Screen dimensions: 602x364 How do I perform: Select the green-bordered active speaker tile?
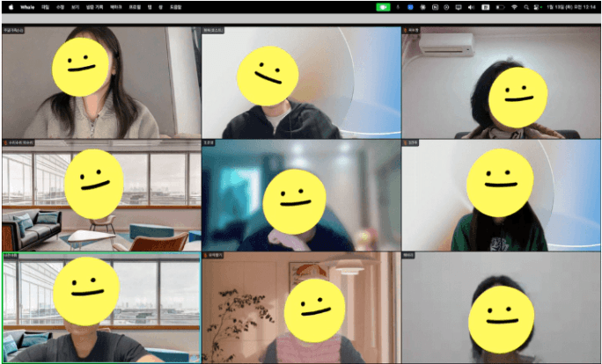101,308
